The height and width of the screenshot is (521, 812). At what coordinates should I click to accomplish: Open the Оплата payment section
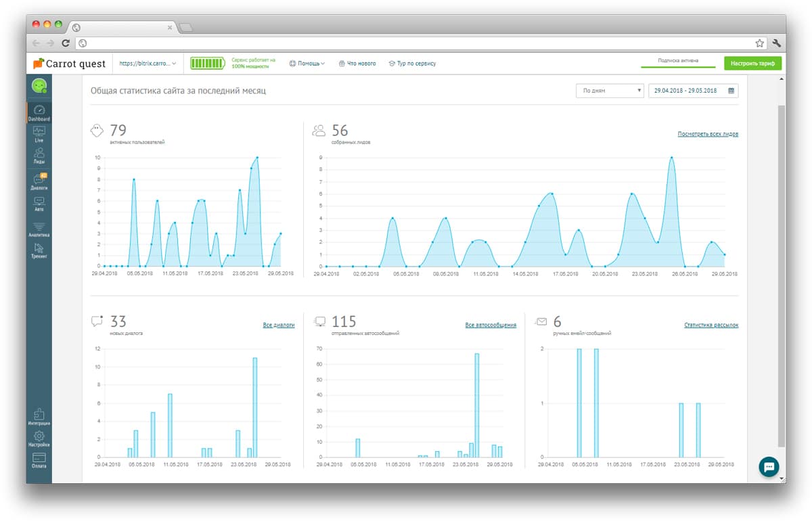point(39,460)
